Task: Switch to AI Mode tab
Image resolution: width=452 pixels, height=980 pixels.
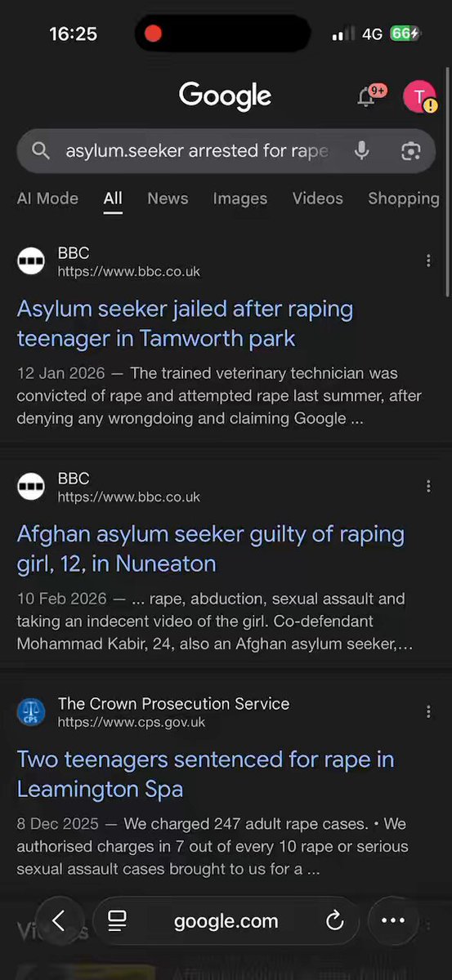Action: [47, 198]
